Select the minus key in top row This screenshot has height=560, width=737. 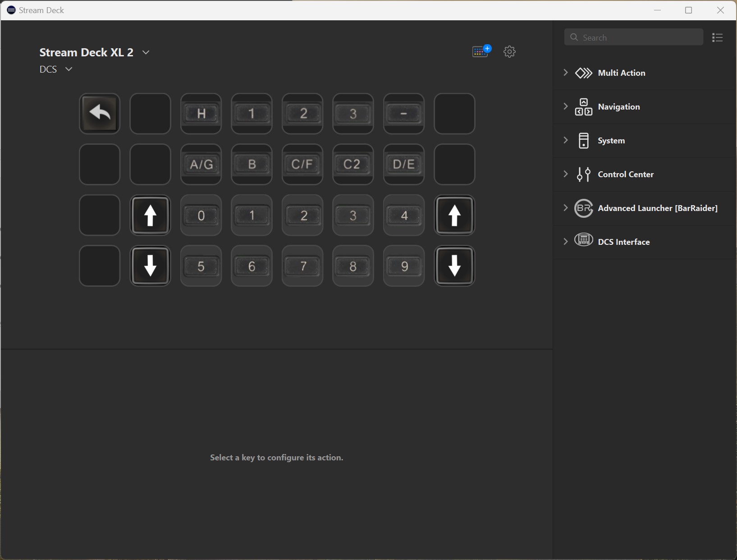[404, 114]
